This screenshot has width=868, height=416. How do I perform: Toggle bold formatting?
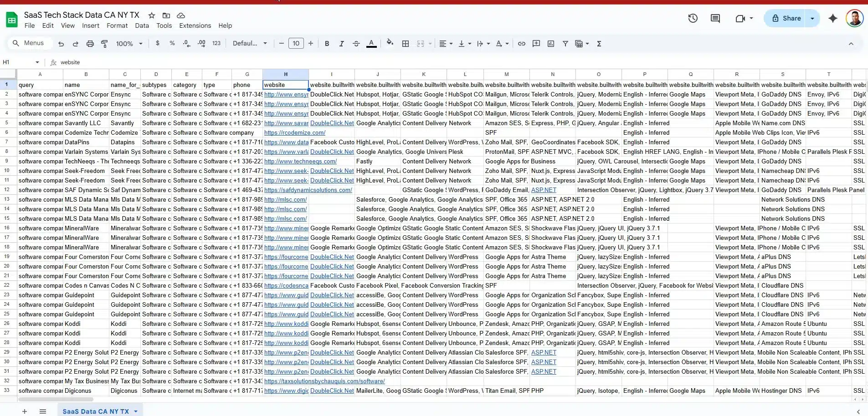click(327, 44)
